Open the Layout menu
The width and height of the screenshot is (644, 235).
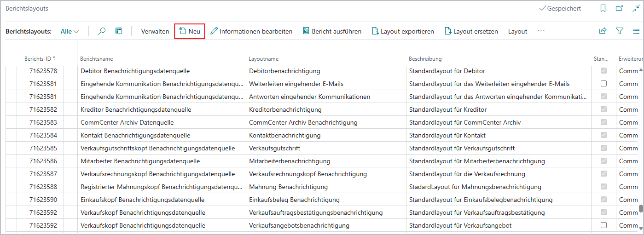(x=517, y=31)
